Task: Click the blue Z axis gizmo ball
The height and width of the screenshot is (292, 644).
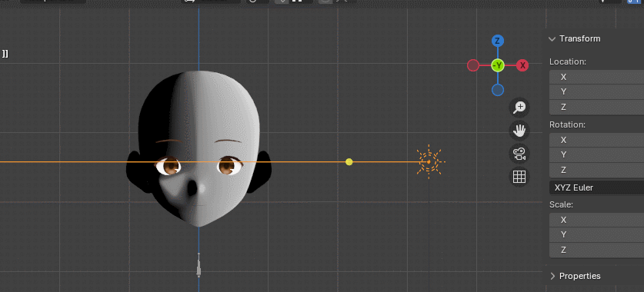Action: tap(497, 41)
